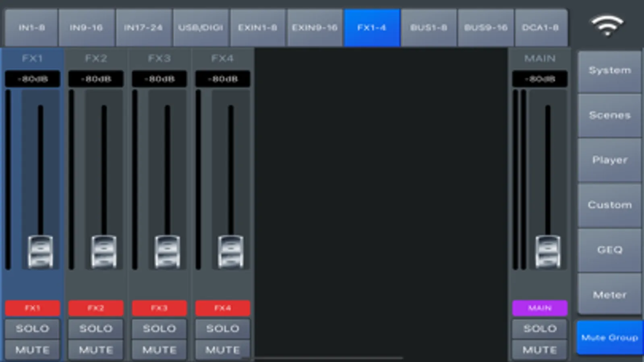The height and width of the screenshot is (362, 644).
Task: Click the red FX2 channel label
Action: pos(96,308)
